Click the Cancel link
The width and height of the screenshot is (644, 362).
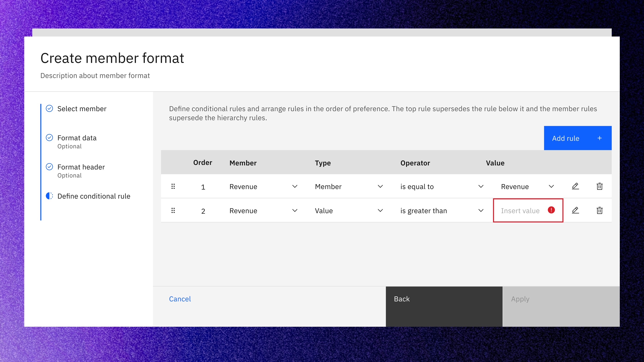click(180, 299)
